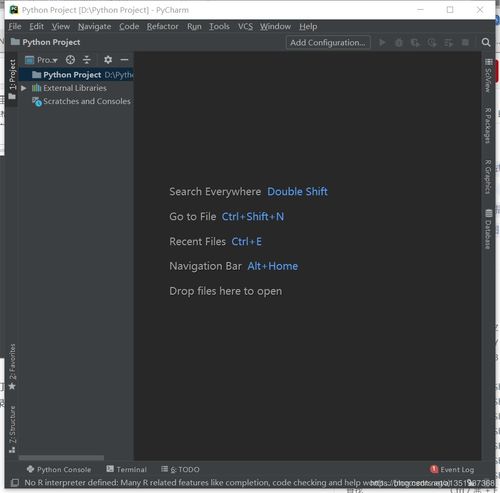The width and height of the screenshot is (500, 493).
Task: Click the Locate target crosshair icon
Action: [x=70, y=60]
